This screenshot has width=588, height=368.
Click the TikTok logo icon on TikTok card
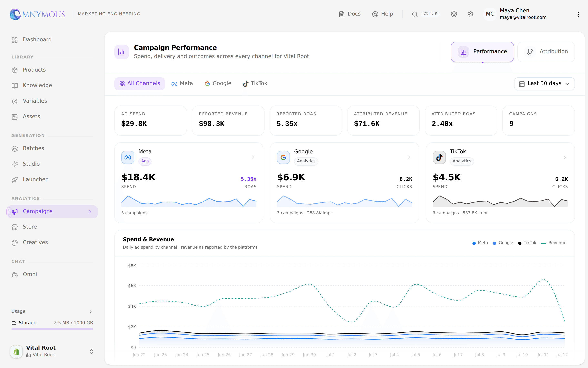pyautogui.click(x=439, y=157)
